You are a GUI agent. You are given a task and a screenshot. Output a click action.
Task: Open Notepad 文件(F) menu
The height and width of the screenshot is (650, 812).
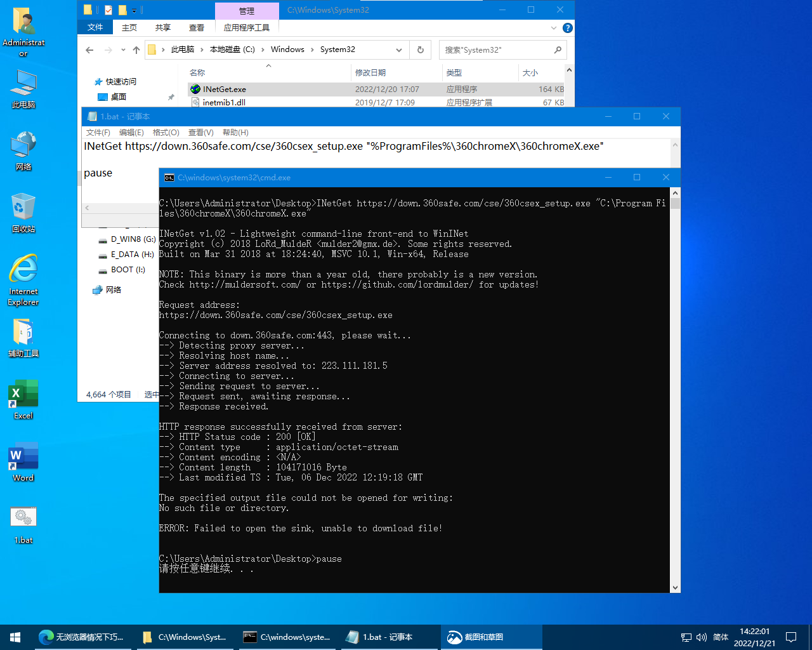click(x=98, y=133)
